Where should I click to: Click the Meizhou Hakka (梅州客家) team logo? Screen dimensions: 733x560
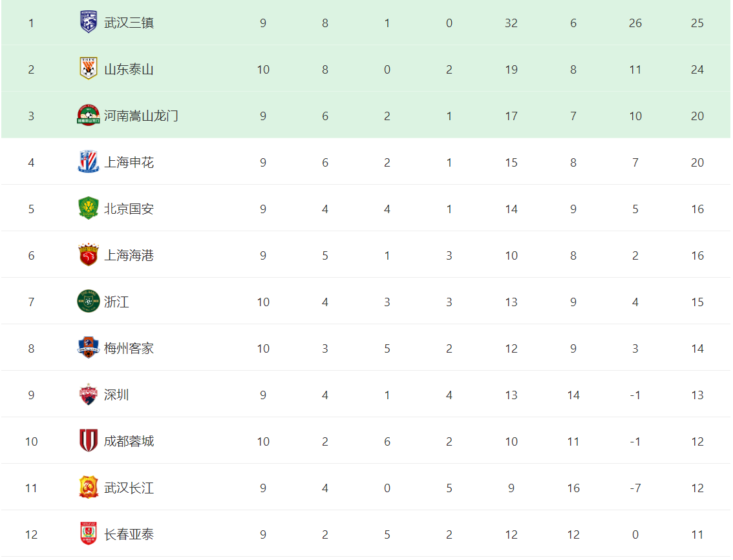point(88,348)
